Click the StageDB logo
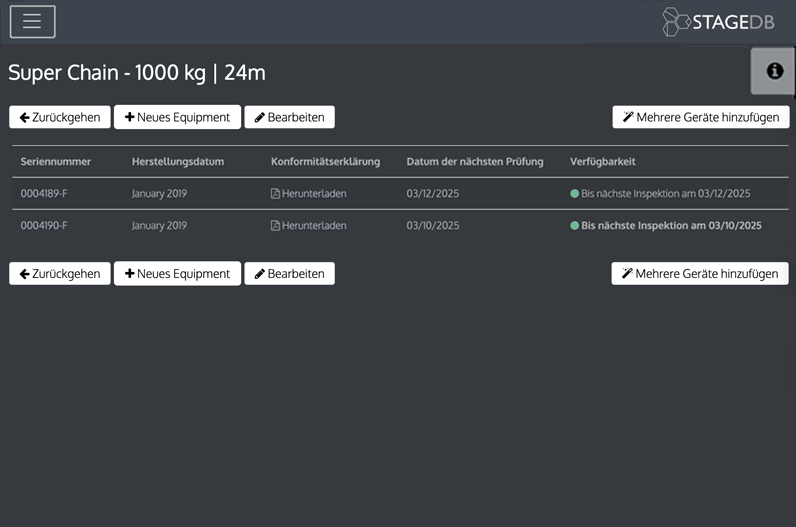The height and width of the screenshot is (527, 796). 718,22
